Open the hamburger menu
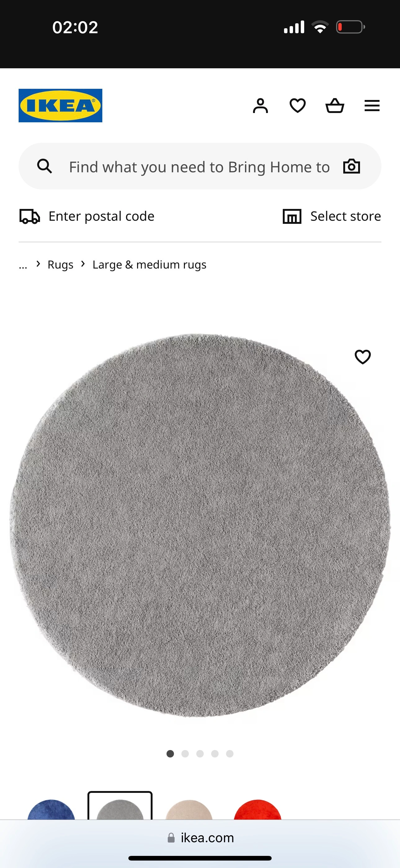 (x=372, y=106)
